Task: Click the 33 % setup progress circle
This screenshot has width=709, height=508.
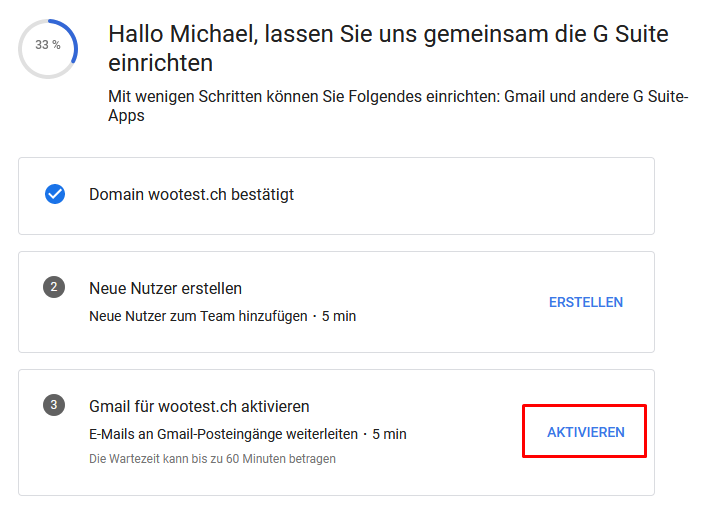Action: click(x=48, y=48)
